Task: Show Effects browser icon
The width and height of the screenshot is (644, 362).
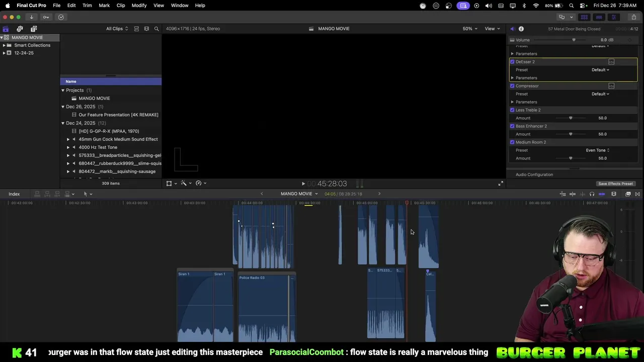Action: click(x=628, y=194)
